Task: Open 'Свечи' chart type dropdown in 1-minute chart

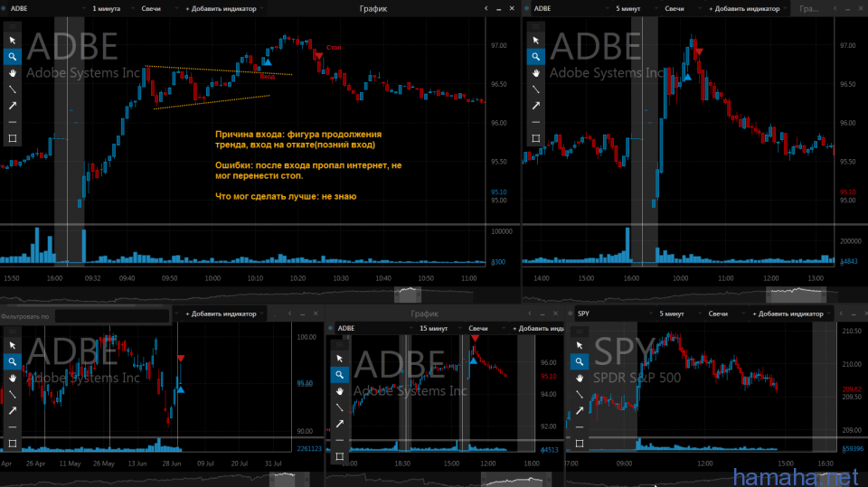Action: [159, 8]
